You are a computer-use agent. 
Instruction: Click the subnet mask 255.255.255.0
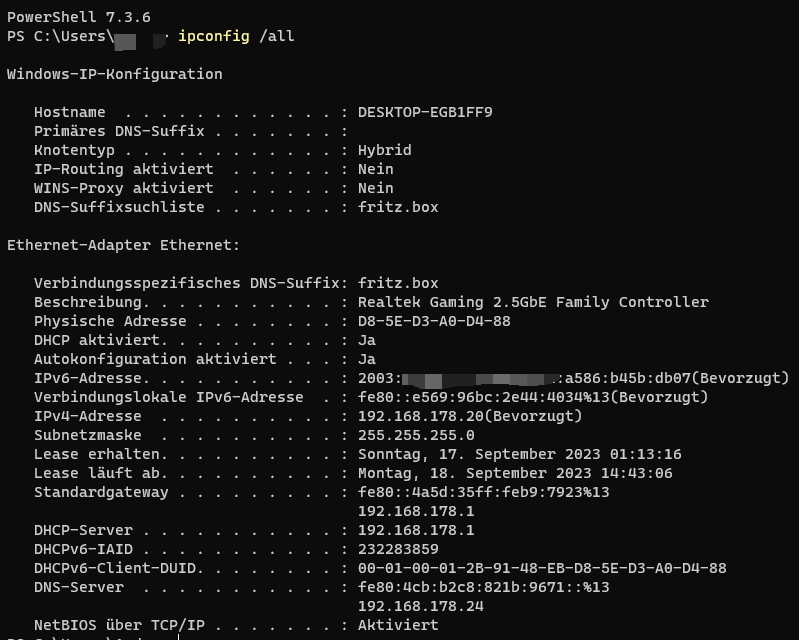(x=416, y=435)
